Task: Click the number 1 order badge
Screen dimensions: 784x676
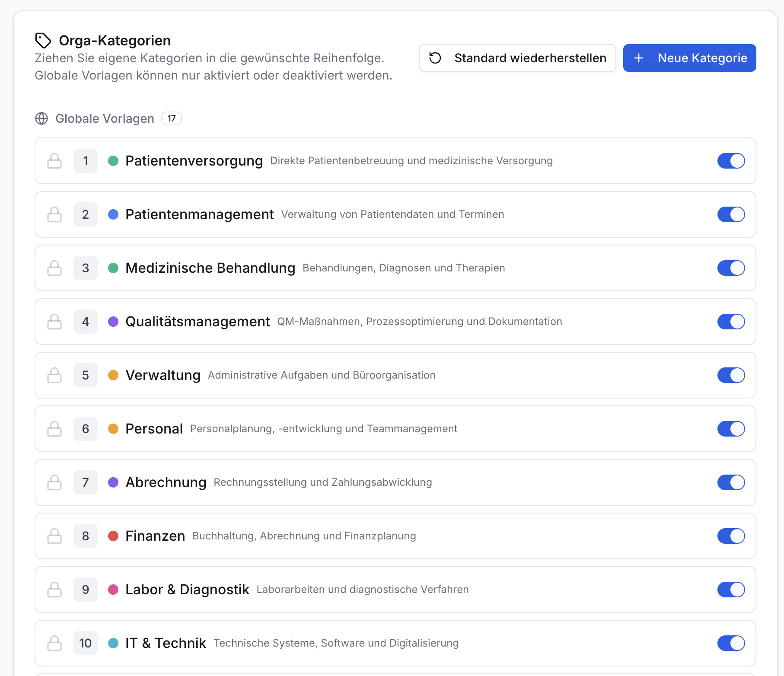Action: click(x=86, y=161)
